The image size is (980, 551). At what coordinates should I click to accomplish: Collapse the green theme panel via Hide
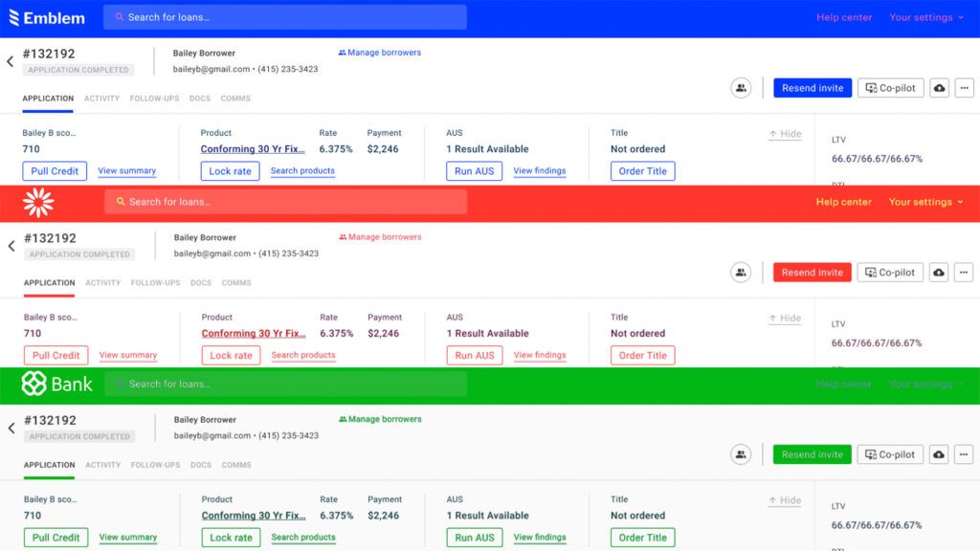pyautogui.click(x=784, y=499)
